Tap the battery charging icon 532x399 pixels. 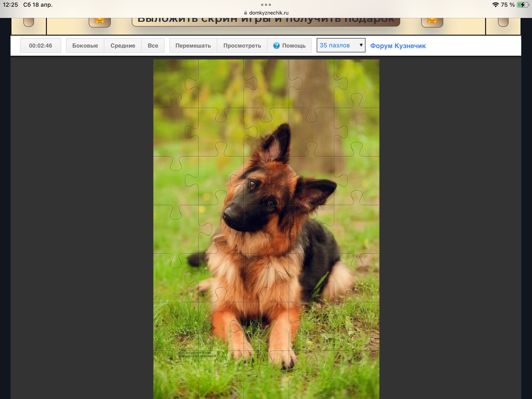pos(522,5)
